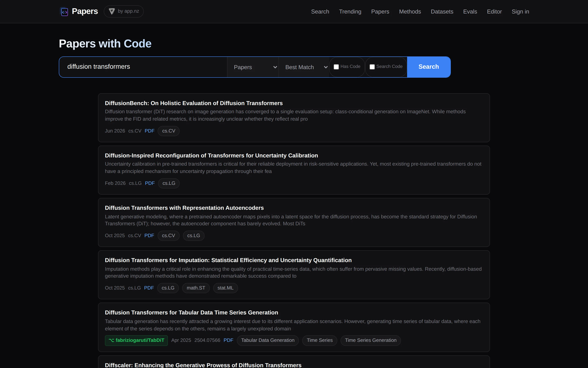The image size is (588, 368).
Task: Open Methods in the top navigation
Action: [410, 12]
